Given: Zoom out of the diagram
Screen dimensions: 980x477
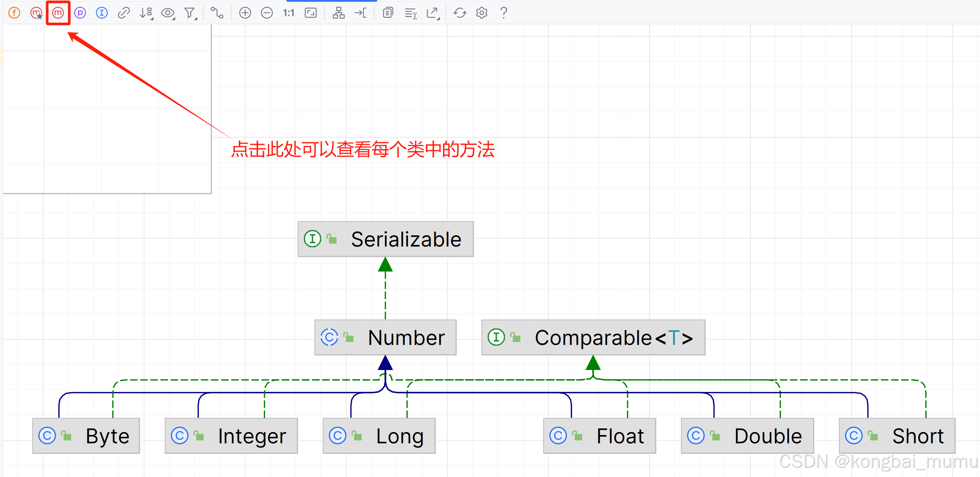Looking at the screenshot, I should pos(267,13).
